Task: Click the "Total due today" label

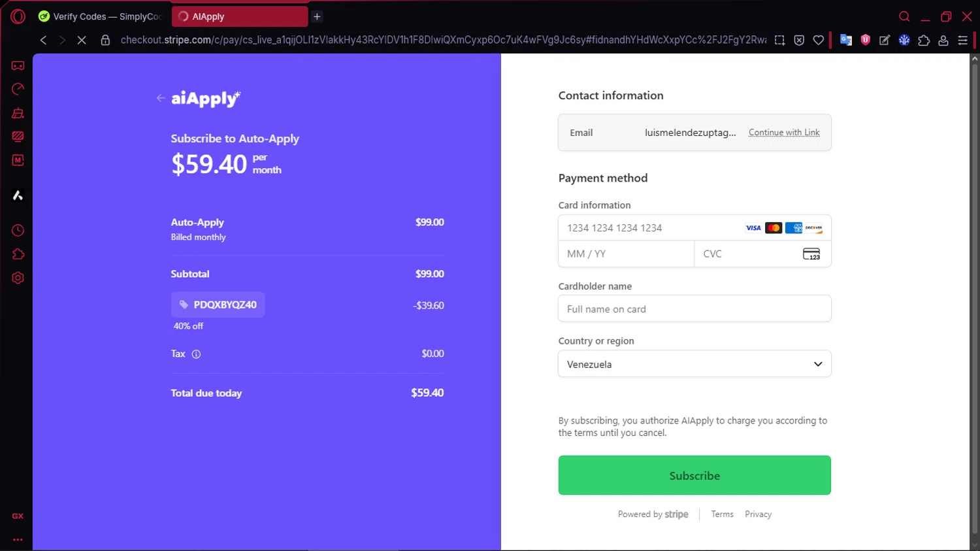Action: pyautogui.click(x=206, y=393)
